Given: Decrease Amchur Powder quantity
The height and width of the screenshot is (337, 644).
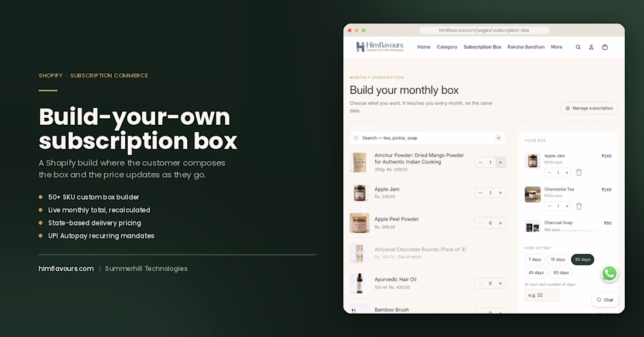Looking at the screenshot, I should (x=480, y=162).
